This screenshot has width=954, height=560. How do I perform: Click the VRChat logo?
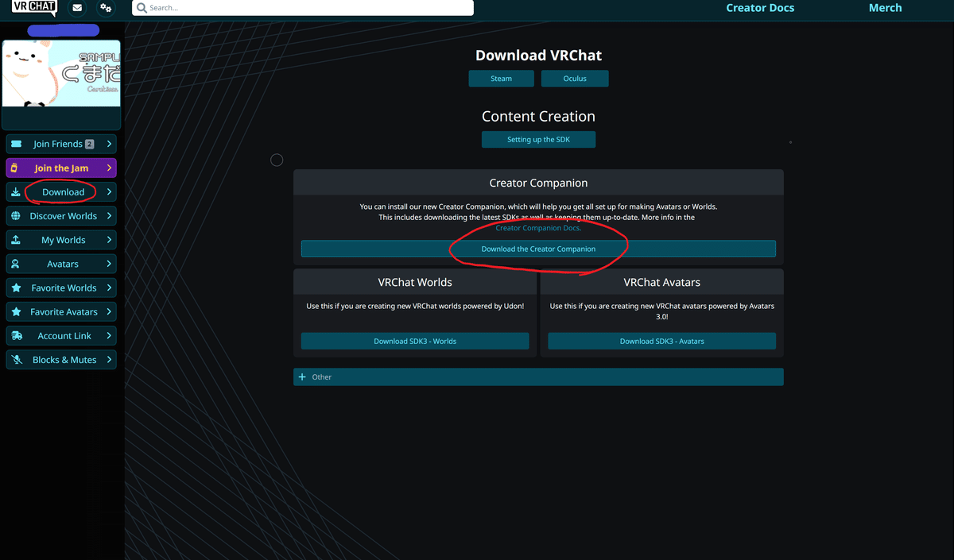click(x=35, y=8)
